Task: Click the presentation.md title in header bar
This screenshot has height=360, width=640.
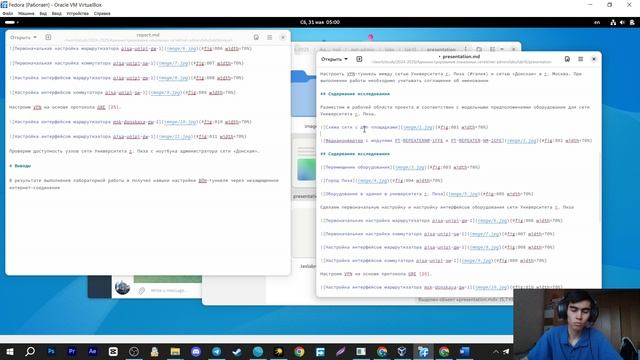Action: click(x=460, y=57)
